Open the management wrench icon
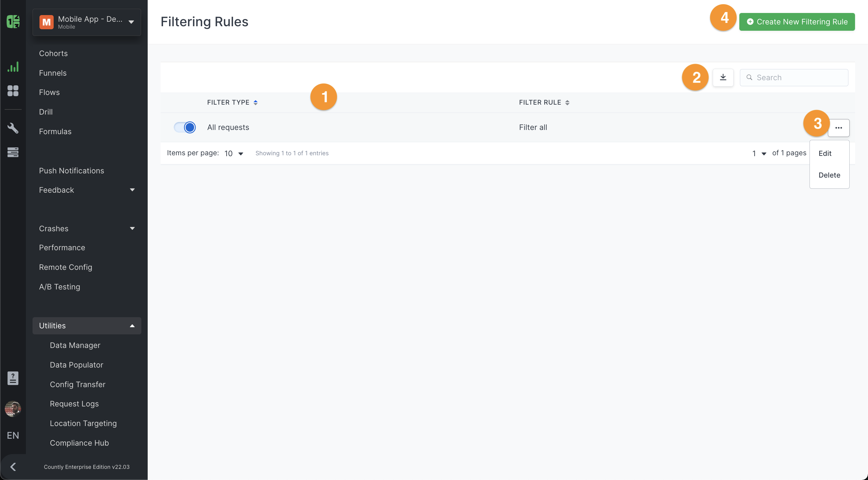Viewport: 868px width, 480px height. point(13,128)
